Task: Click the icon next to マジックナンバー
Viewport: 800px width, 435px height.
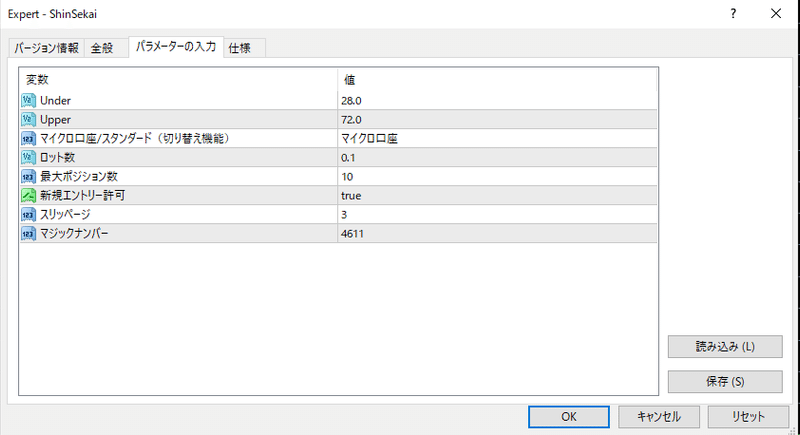Action: [x=29, y=234]
